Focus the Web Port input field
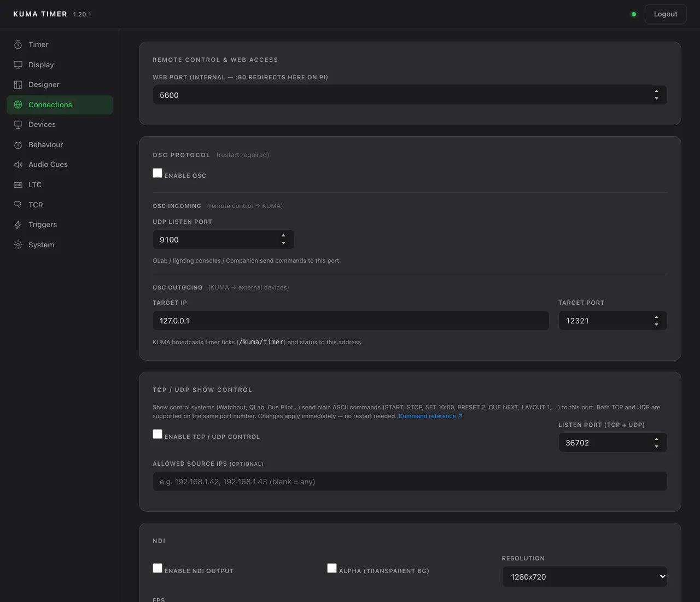The height and width of the screenshot is (602, 700). [x=410, y=95]
